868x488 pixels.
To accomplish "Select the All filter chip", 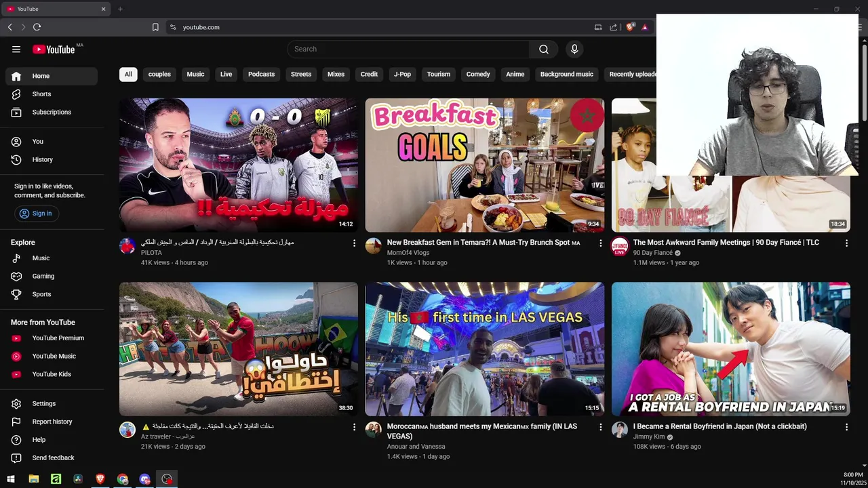I will pyautogui.click(x=128, y=74).
